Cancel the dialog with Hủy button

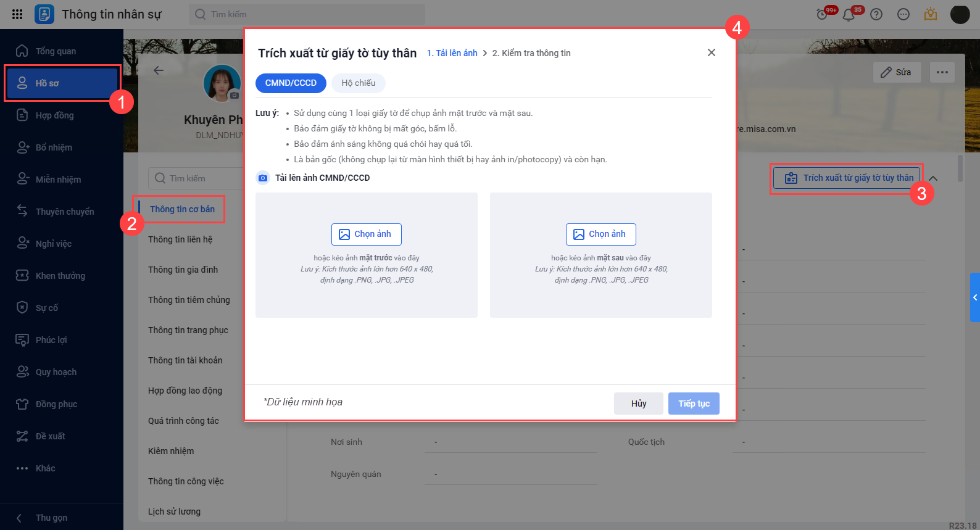tap(639, 404)
